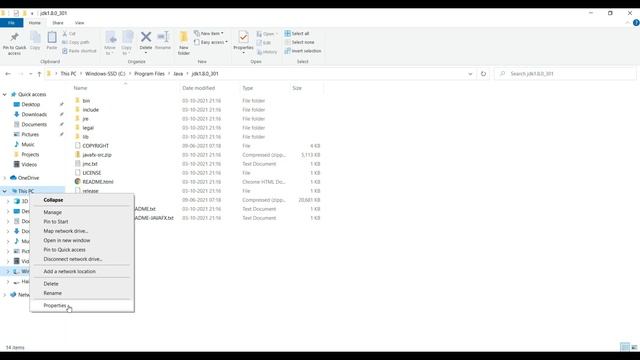Click Program Files in address breadcrumb
640x360 pixels.
(x=149, y=74)
